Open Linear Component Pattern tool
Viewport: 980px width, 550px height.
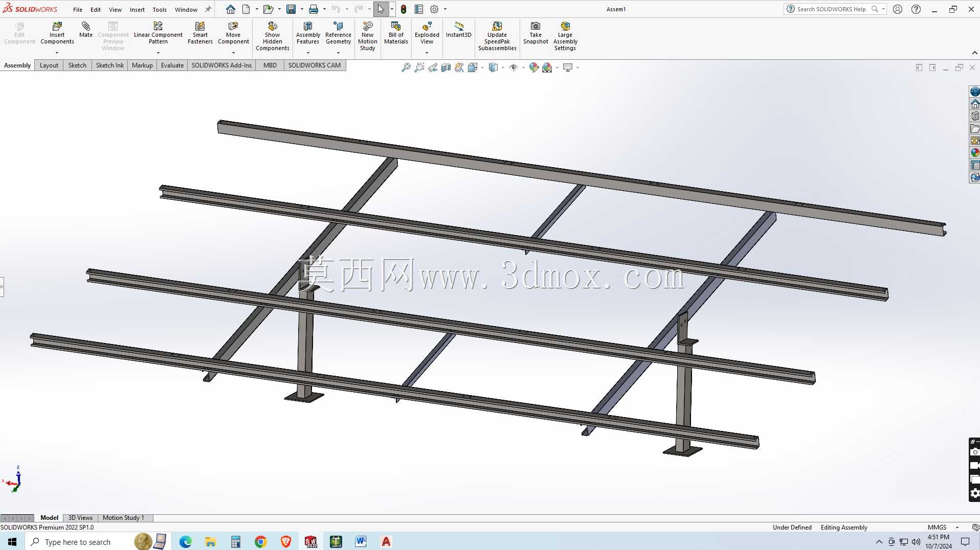[x=158, y=33]
